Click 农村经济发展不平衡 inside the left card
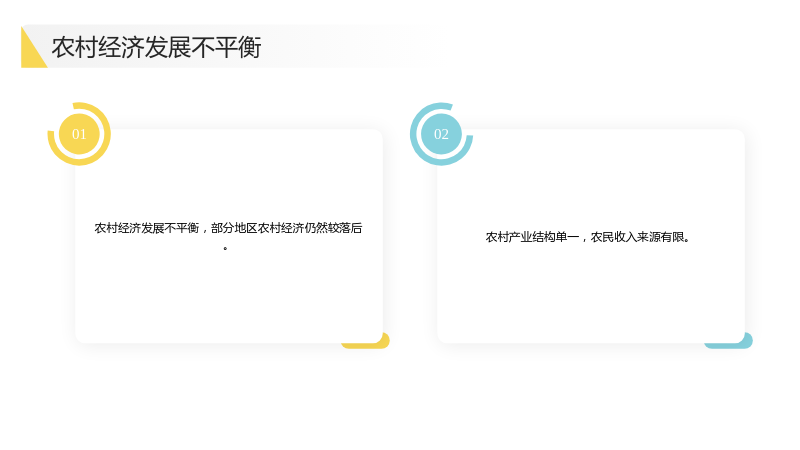The image size is (800, 450). 146,228
